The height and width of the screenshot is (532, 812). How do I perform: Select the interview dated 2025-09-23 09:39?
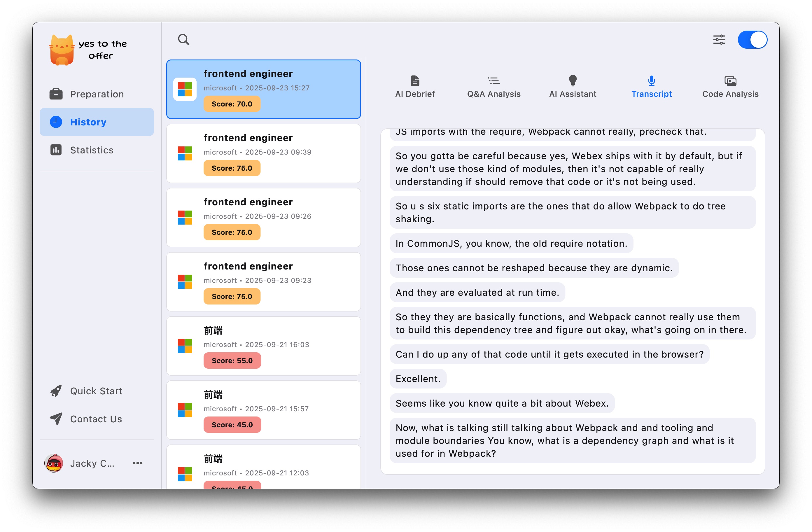coord(263,153)
